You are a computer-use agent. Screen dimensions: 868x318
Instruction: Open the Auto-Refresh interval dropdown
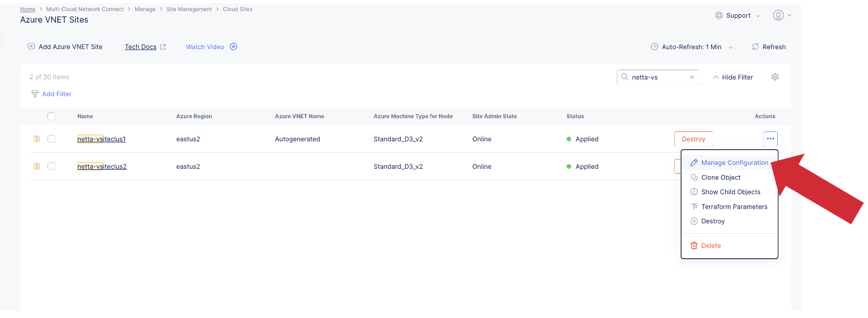(731, 47)
